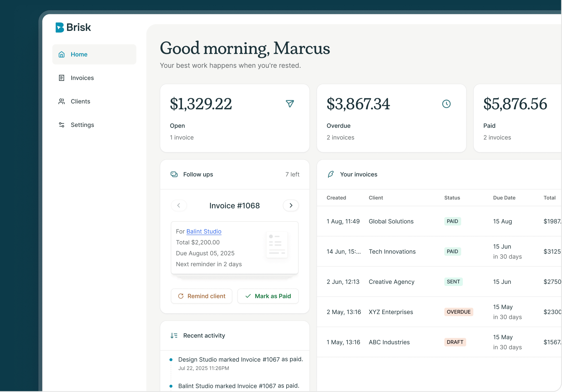Viewport: 562px width, 392px height.
Task: Click the SENT status badge
Action: (453, 282)
